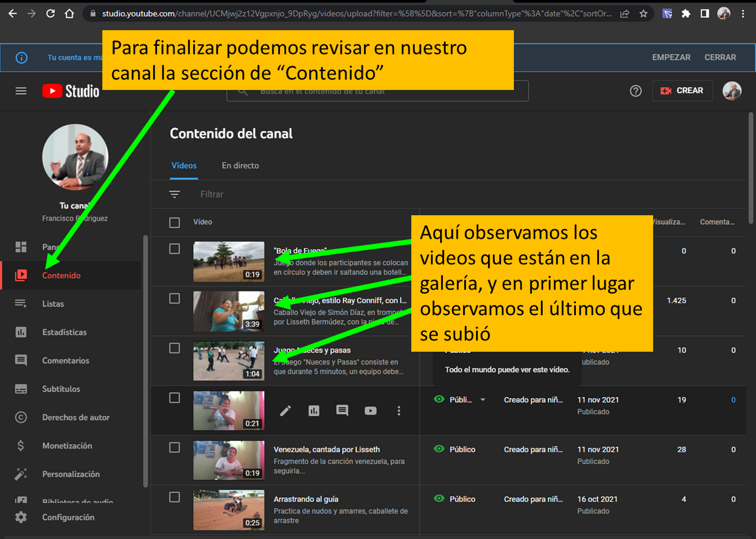Click the browser reload button

(x=51, y=14)
